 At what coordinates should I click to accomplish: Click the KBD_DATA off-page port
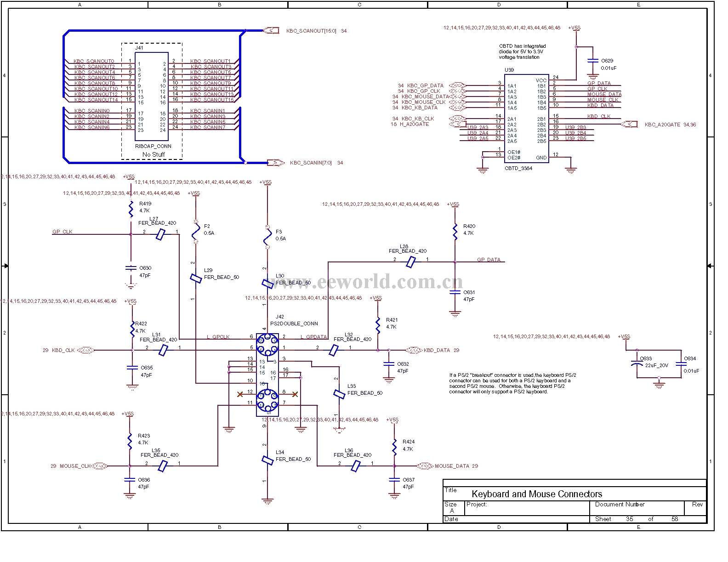pos(413,350)
